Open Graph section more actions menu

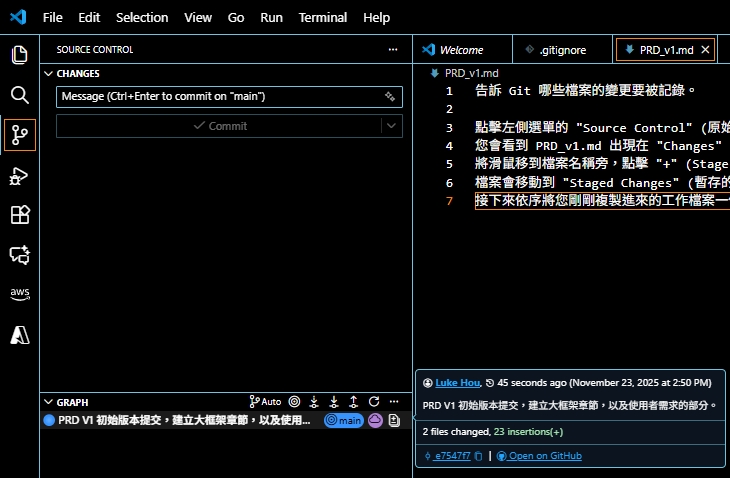pos(394,402)
